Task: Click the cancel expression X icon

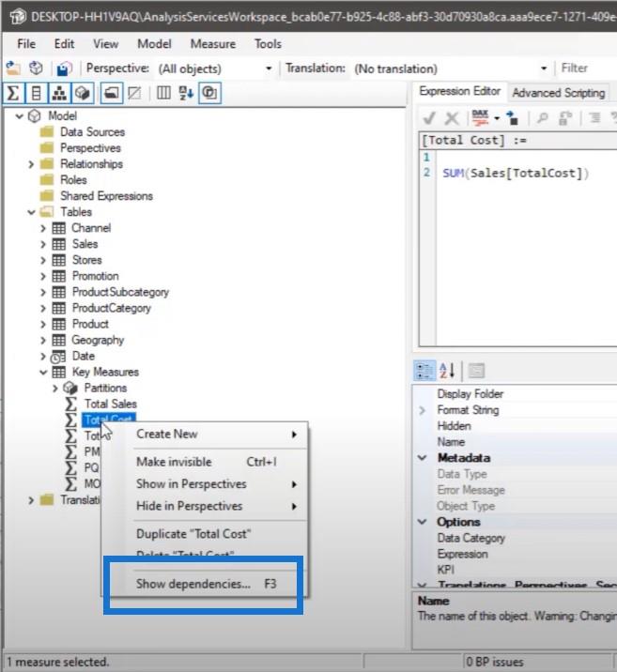Action: click(452, 117)
